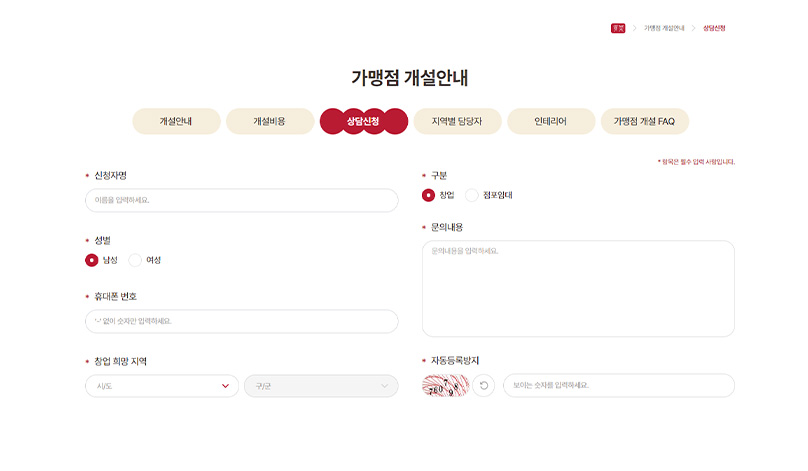This screenshot has width=808, height=471.
Task: Open the 지역별 담당자 tab
Action: [458, 121]
